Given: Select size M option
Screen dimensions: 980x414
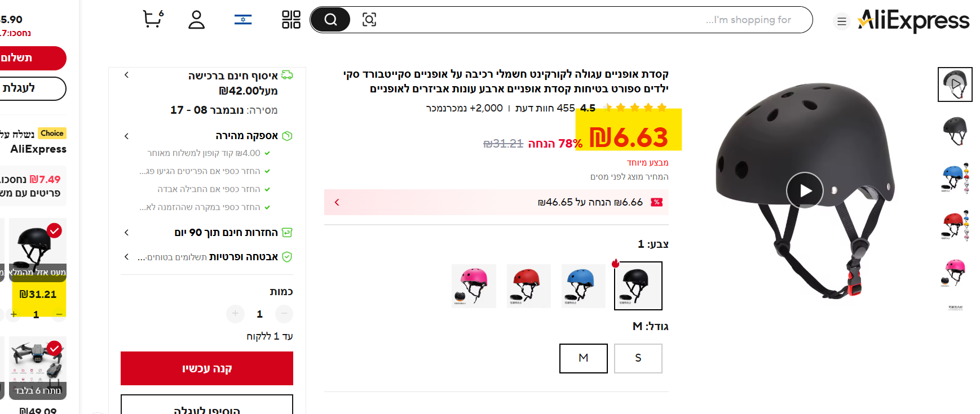Looking at the screenshot, I should pyautogui.click(x=583, y=358).
